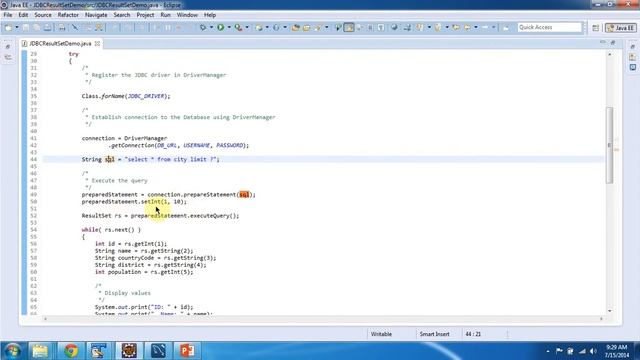
Task: Click the taskbar clock showing 9:29 AM
Action: pos(616,351)
